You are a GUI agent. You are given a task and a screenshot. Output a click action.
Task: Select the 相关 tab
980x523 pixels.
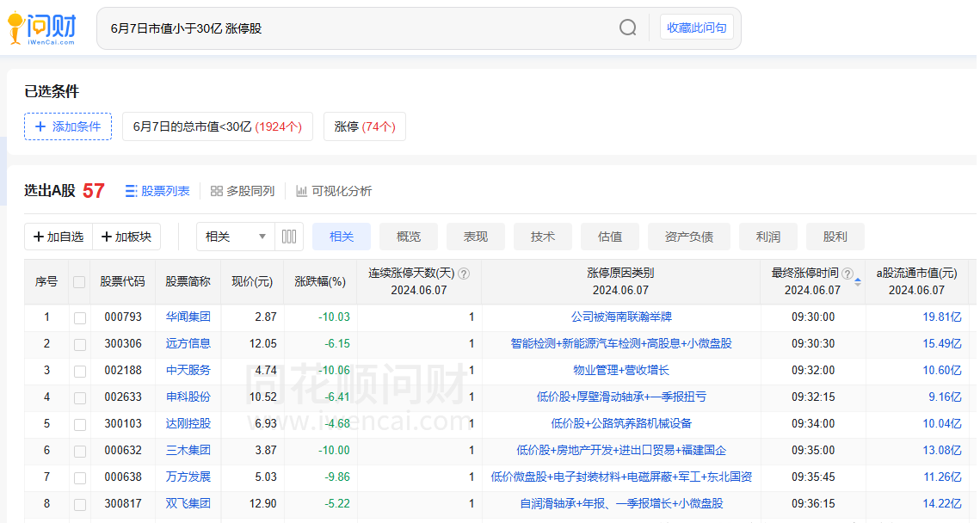[x=342, y=237]
